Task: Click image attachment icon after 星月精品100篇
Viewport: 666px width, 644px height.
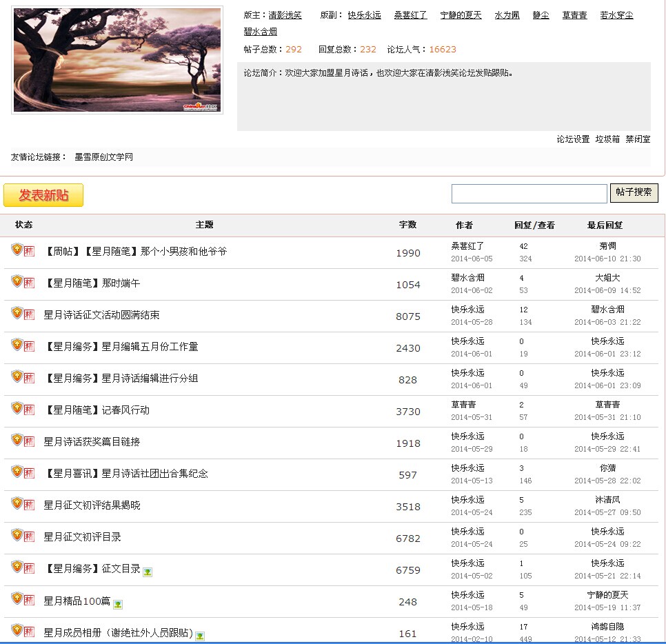Action: [x=118, y=604]
